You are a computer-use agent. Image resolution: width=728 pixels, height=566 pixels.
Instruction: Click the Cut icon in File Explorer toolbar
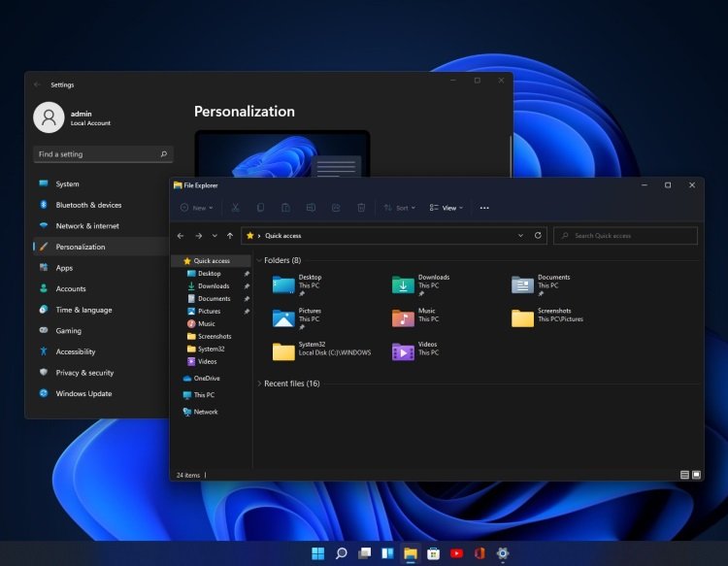coord(236,208)
